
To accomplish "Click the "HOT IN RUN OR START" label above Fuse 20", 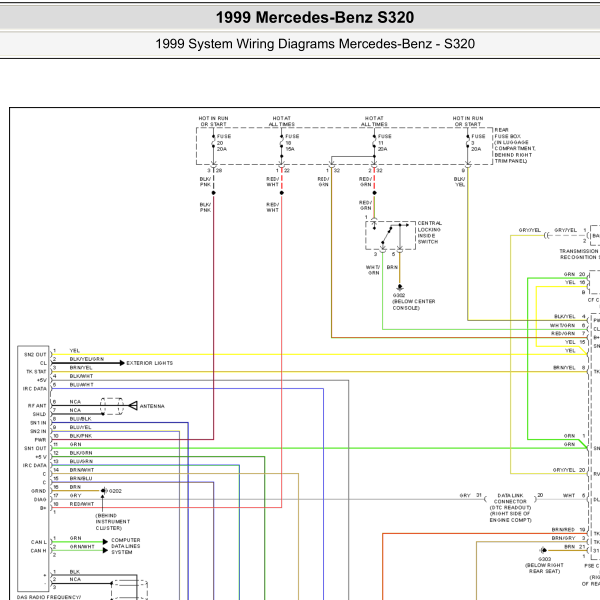I will pos(214,121).
